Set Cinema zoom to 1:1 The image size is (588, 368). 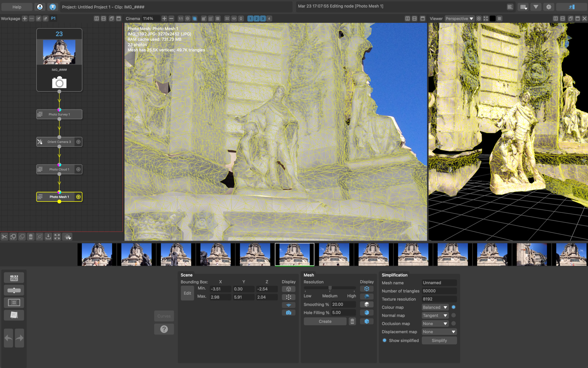pyautogui.click(x=181, y=18)
